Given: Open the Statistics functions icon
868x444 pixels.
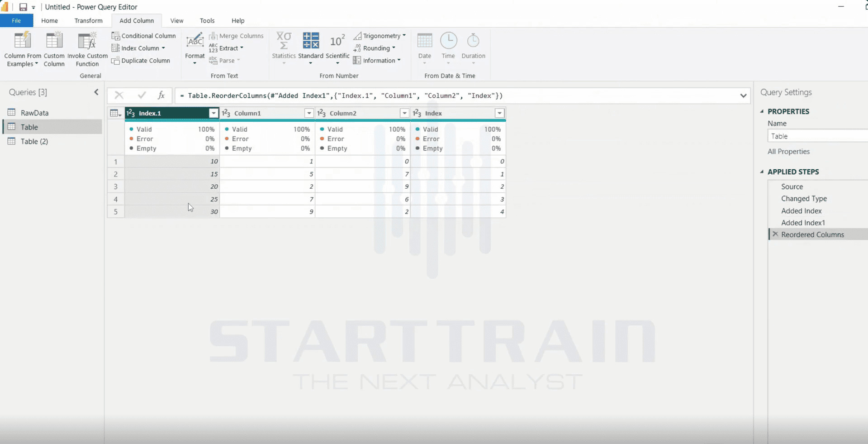Looking at the screenshot, I should point(284,41).
